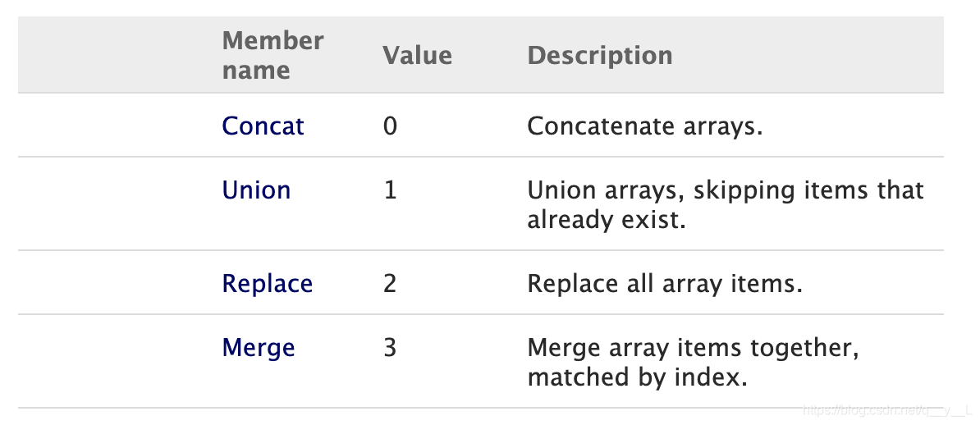
Task: Open the Merge member link
Action: pos(258,347)
